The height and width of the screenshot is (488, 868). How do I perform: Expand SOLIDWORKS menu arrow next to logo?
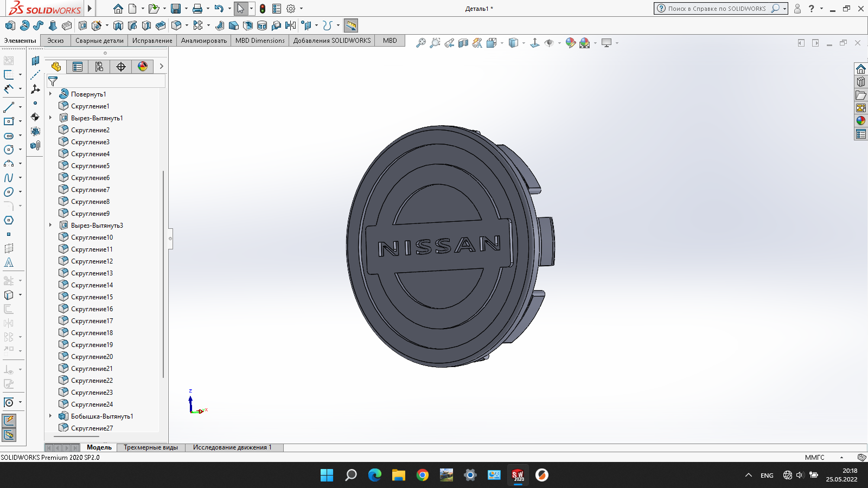[90, 9]
